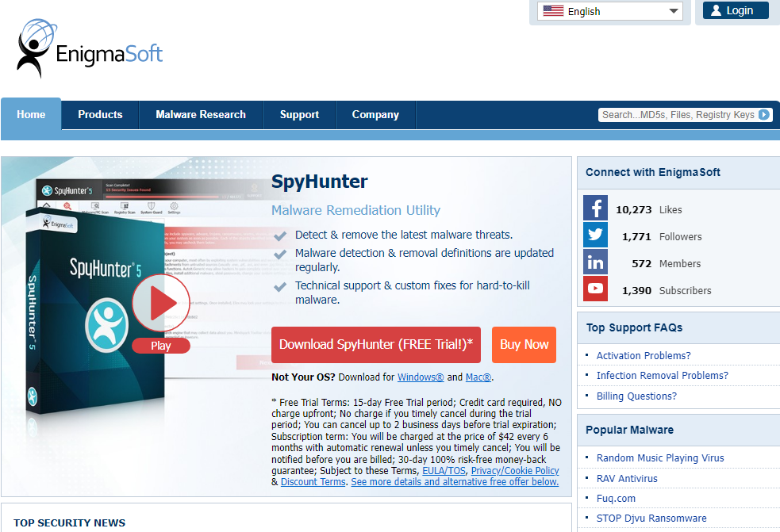Open STOP Djvu Ransomware article

[651, 518]
